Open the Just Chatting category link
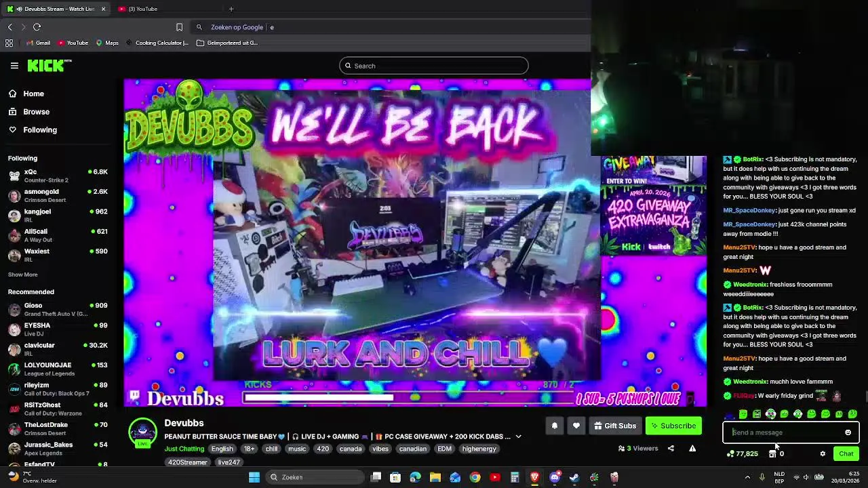The width and height of the screenshot is (868, 488). click(184, 449)
